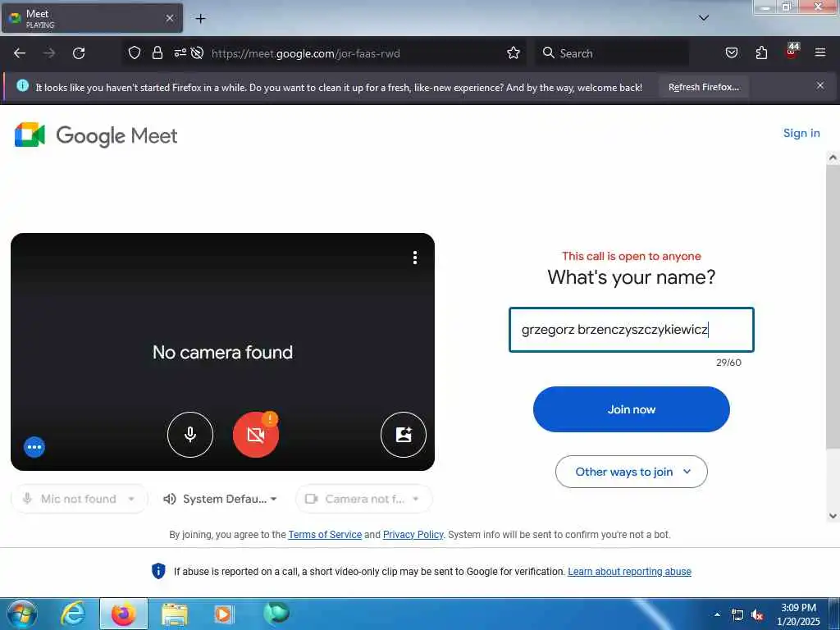Image resolution: width=840 pixels, height=630 pixels.
Task: Go back with the browser back arrow
Action: coord(20,53)
